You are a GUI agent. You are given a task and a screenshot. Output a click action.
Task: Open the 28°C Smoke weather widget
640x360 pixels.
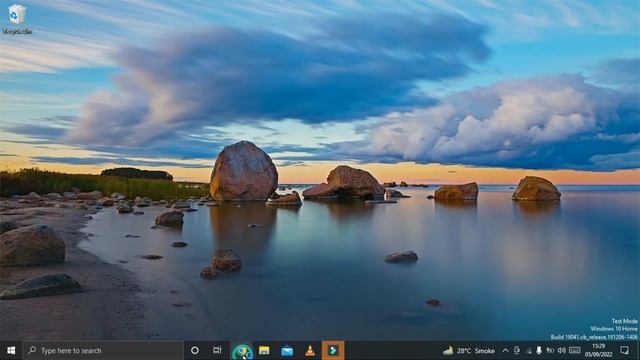(x=469, y=351)
